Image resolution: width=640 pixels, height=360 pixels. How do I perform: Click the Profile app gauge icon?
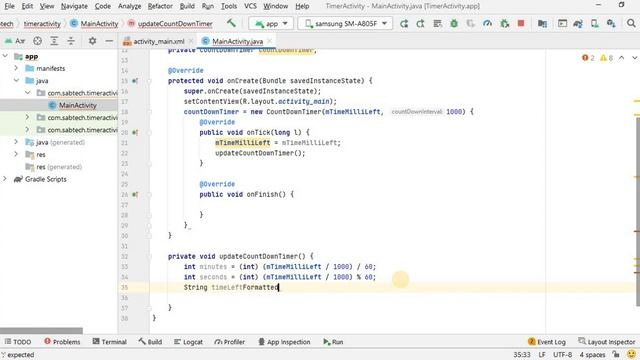tap(487, 24)
